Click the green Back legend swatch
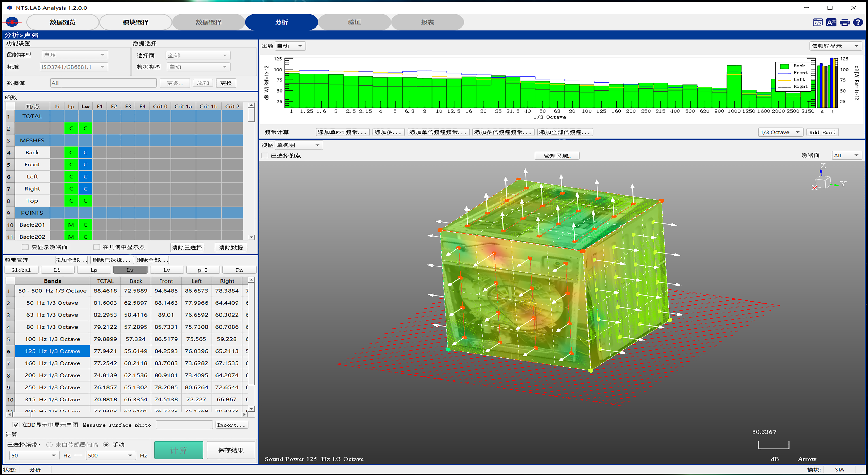The width and height of the screenshot is (868, 475). pos(784,66)
